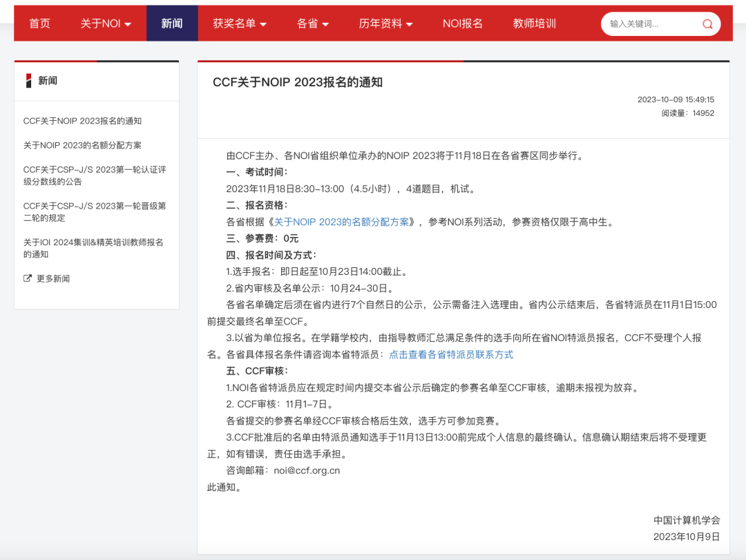Expand the 历年资料 dropdown menu
Viewport: 746px width, 560px height.
[386, 23]
